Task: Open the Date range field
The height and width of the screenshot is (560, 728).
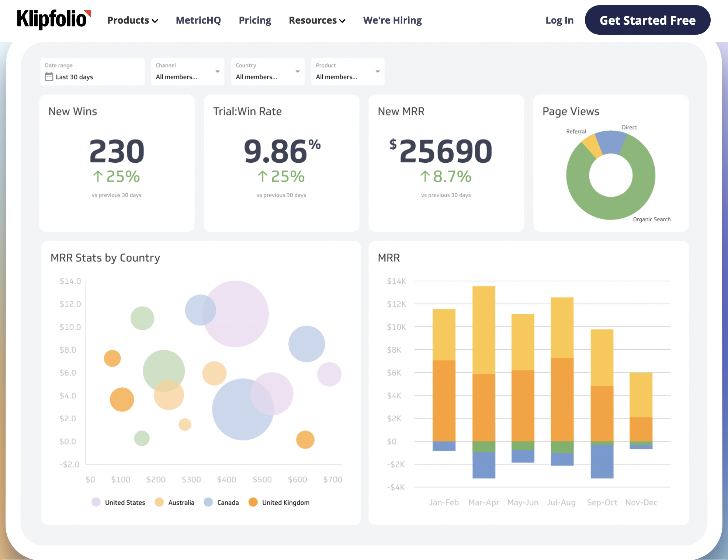Action: pyautogui.click(x=93, y=72)
